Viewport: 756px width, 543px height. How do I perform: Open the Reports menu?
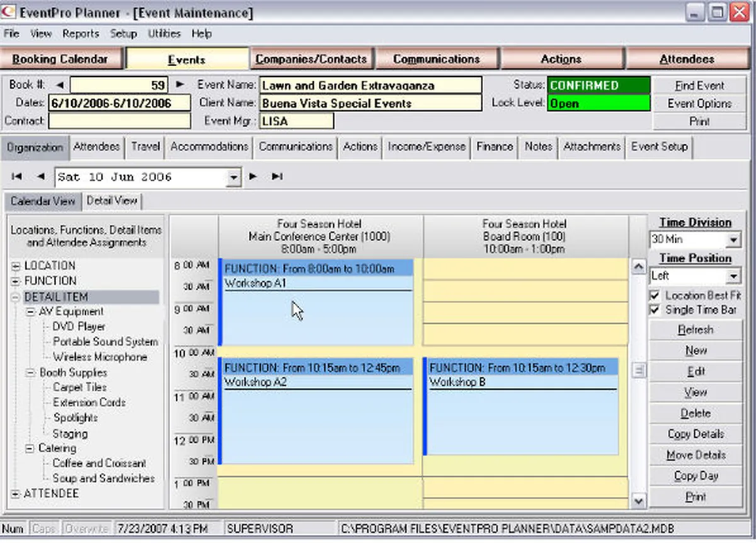click(81, 33)
